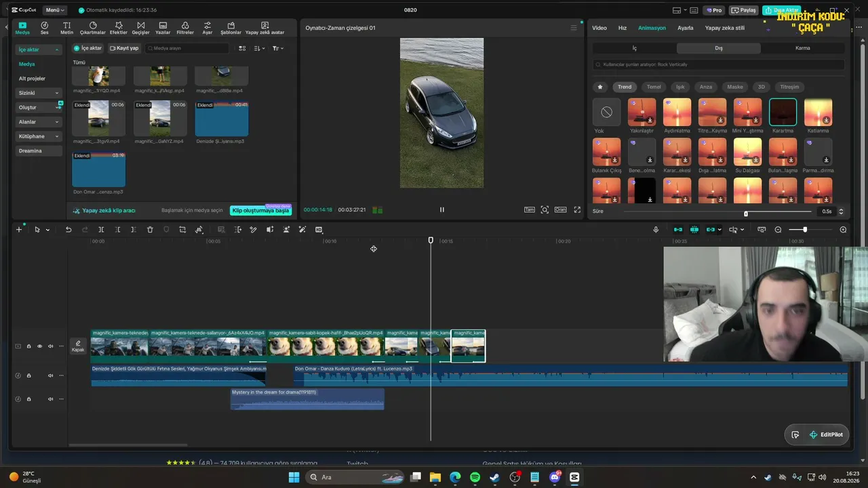Open the favorites star animation filter

[x=599, y=87]
